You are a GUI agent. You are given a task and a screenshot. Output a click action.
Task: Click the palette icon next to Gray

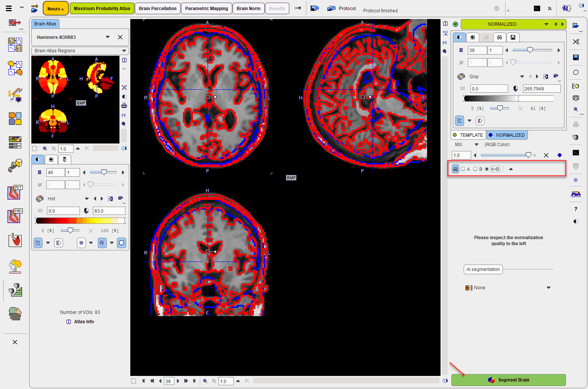[461, 76]
